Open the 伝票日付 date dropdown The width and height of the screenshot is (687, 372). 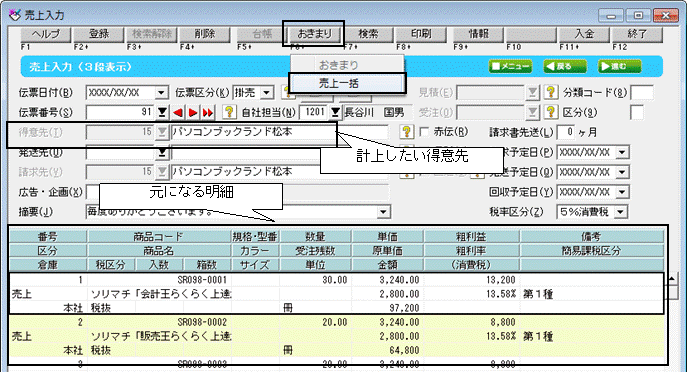161,92
